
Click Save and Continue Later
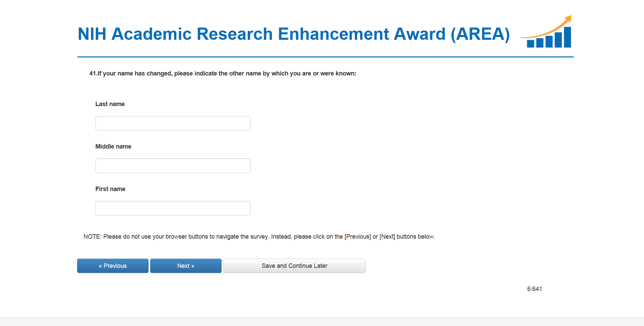(294, 266)
